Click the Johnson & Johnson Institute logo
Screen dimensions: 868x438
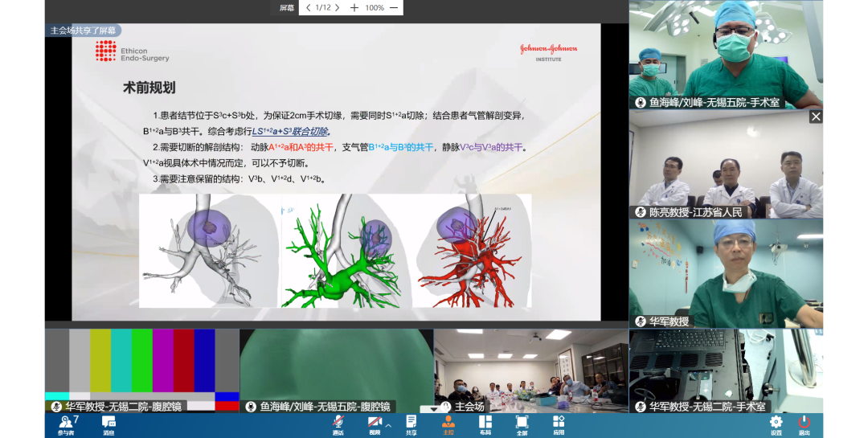549,52
